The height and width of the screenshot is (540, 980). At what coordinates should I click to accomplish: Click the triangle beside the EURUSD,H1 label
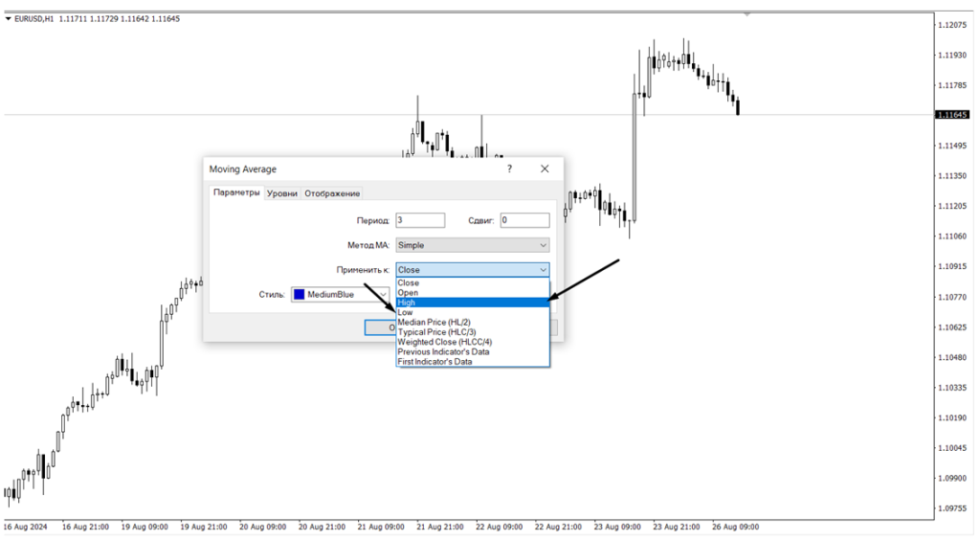[8, 18]
